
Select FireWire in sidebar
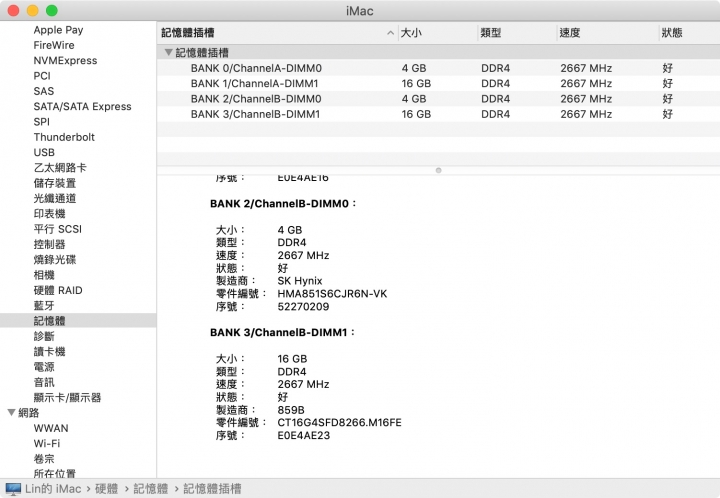tap(54, 45)
